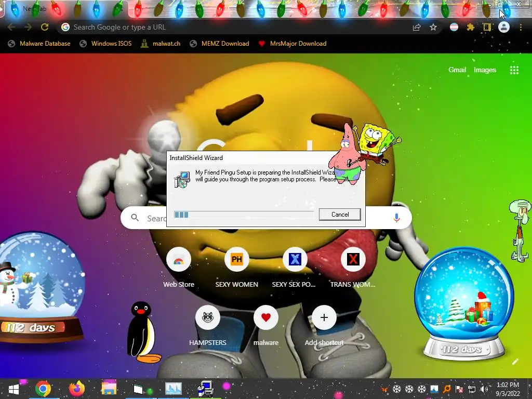Start voice search with the microphone icon
This screenshot has width=532, height=399.
point(396,218)
